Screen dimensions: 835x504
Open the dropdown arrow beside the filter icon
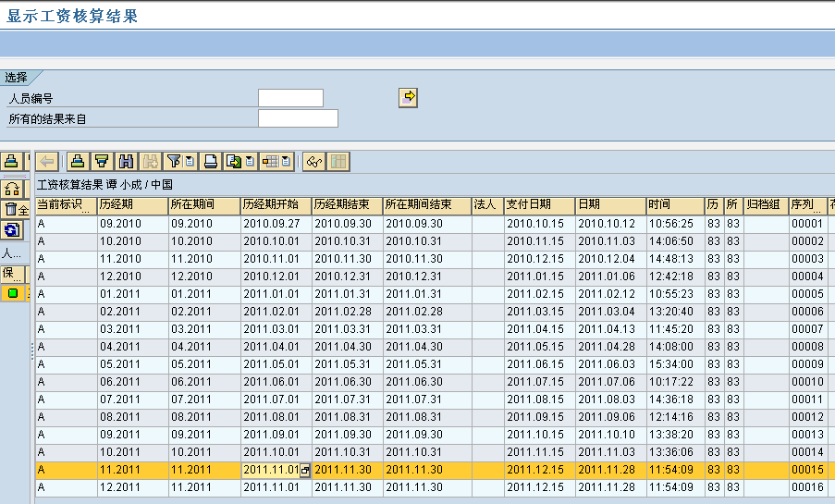click(190, 161)
